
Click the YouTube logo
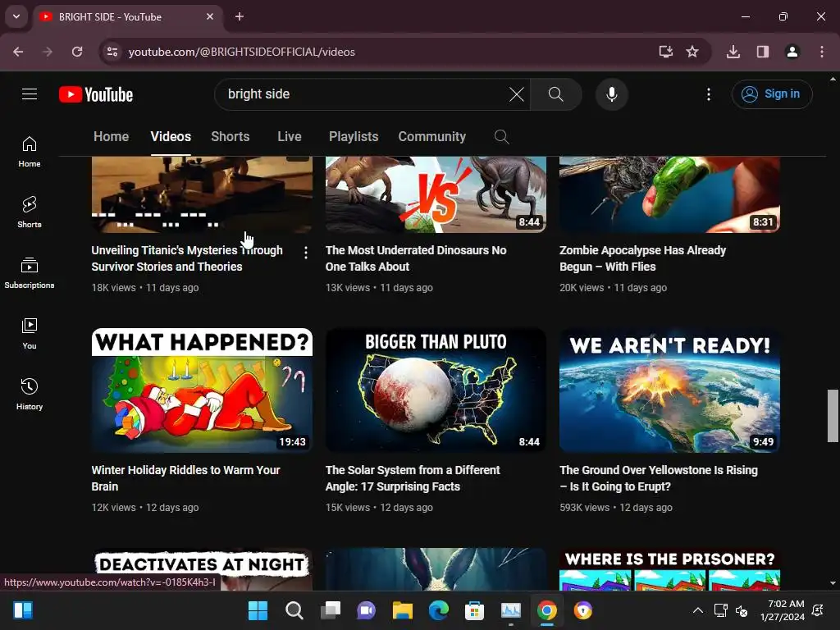point(96,94)
